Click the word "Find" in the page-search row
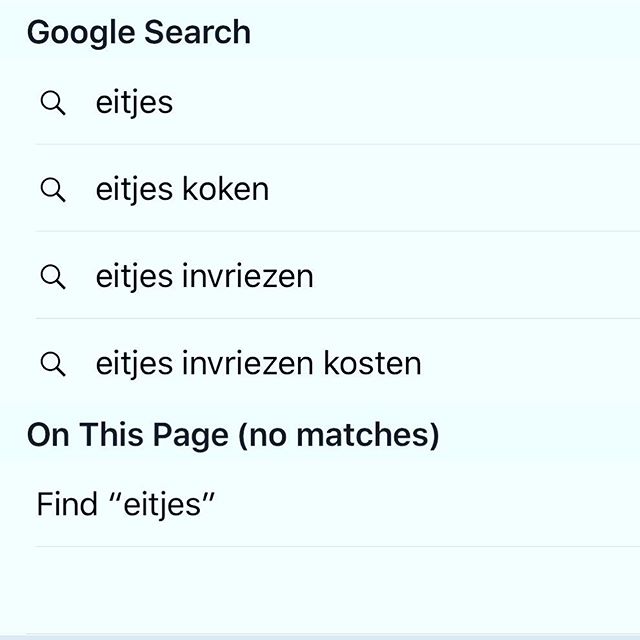 [67, 503]
